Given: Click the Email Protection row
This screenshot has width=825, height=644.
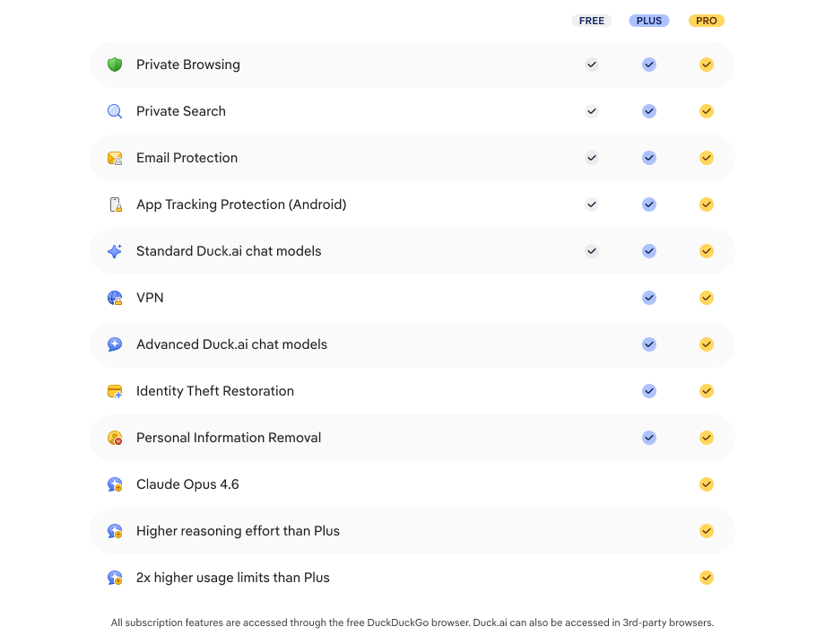Looking at the screenshot, I should point(359,157).
